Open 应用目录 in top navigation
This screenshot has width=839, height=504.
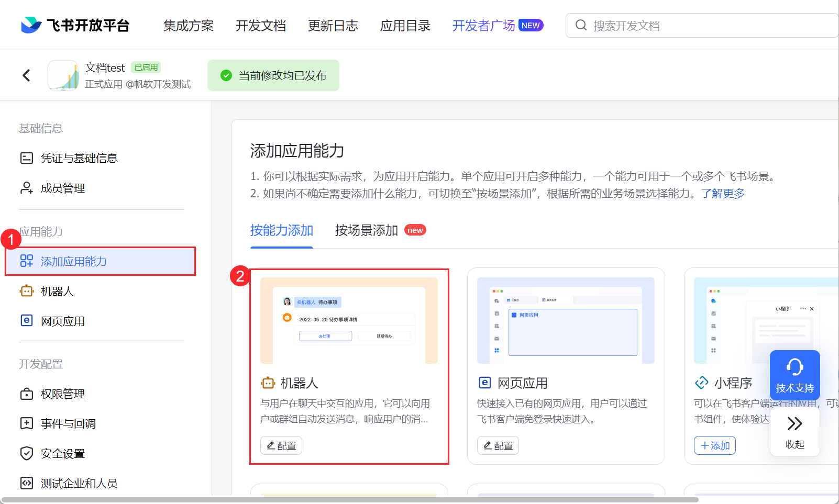(x=405, y=26)
